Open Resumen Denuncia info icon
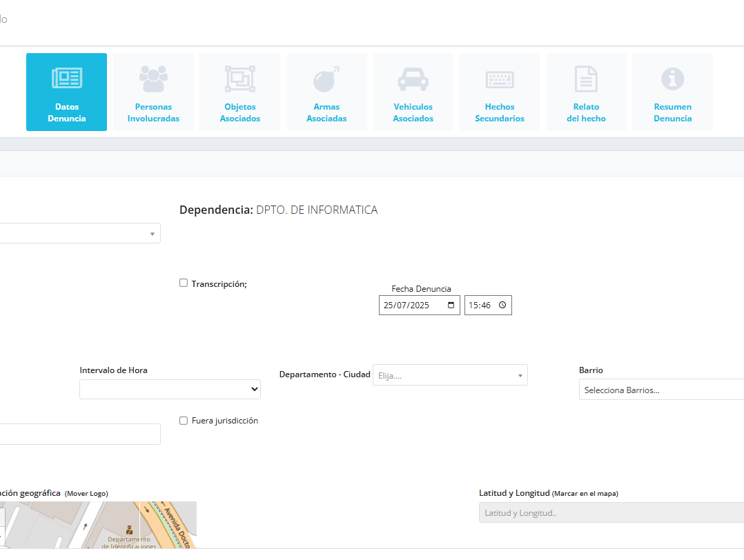Screen dimensions: 744x560 click(672, 79)
